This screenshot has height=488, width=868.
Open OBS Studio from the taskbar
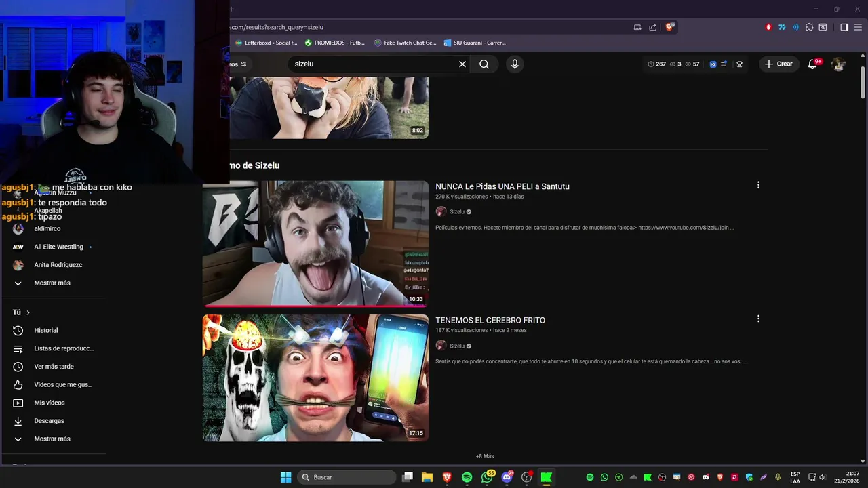[526, 477]
